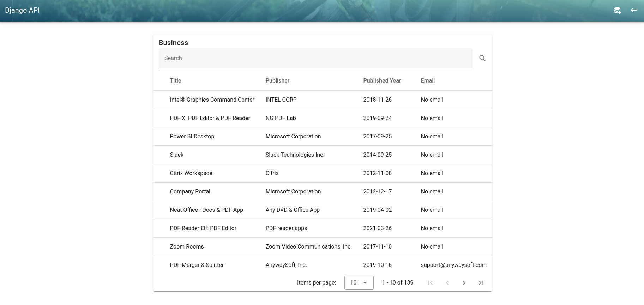Click the support@anywaysoft.com email
This screenshot has width=644, height=305.
coord(454,265)
